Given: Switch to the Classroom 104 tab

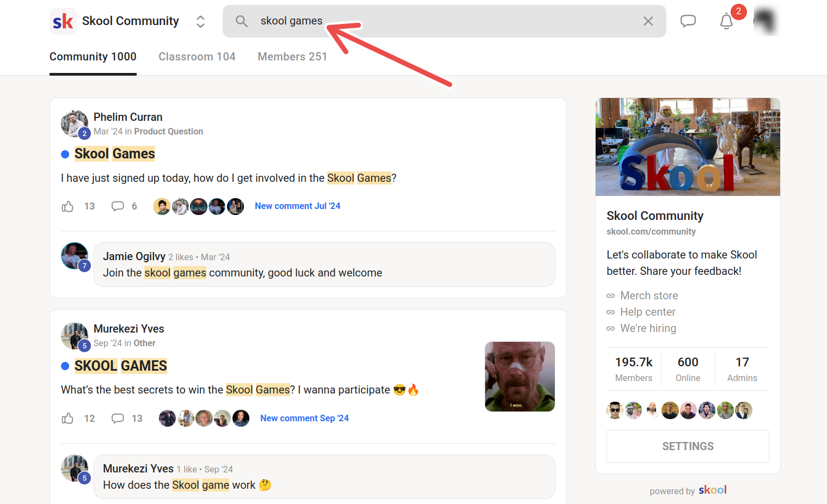Looking at the screenshot, I should pyautogui.click(x=197, y=57).
